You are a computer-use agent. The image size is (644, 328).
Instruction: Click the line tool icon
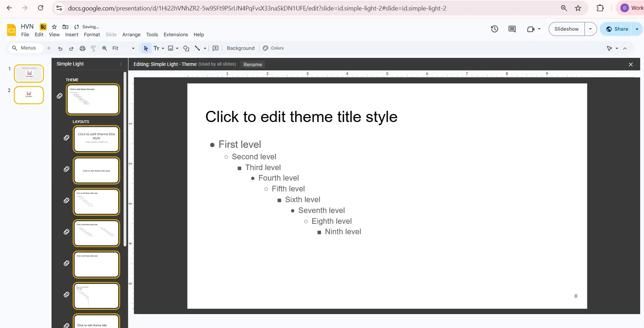pos(197,48)
